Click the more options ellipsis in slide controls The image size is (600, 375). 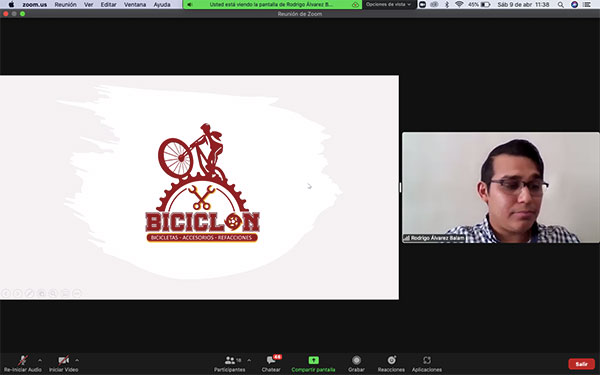coord(77,293)
